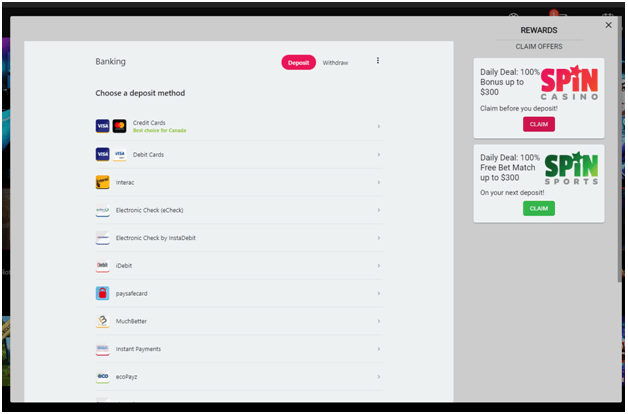
Task: Expand the ecoPayz chevron arrow
Action: click(378, 377)
